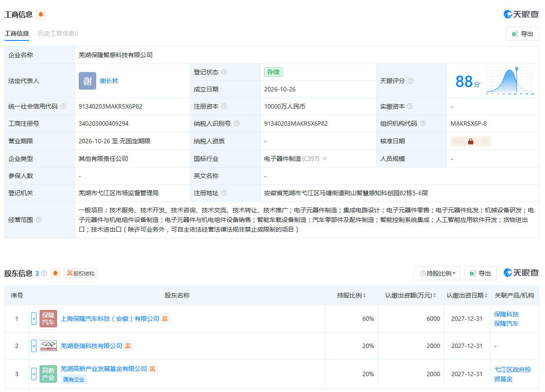Viewport: 545px width, 392px height.
Task: Click equity structure icon after 芜湖奇瑞科技
Action: pos(128,346)
